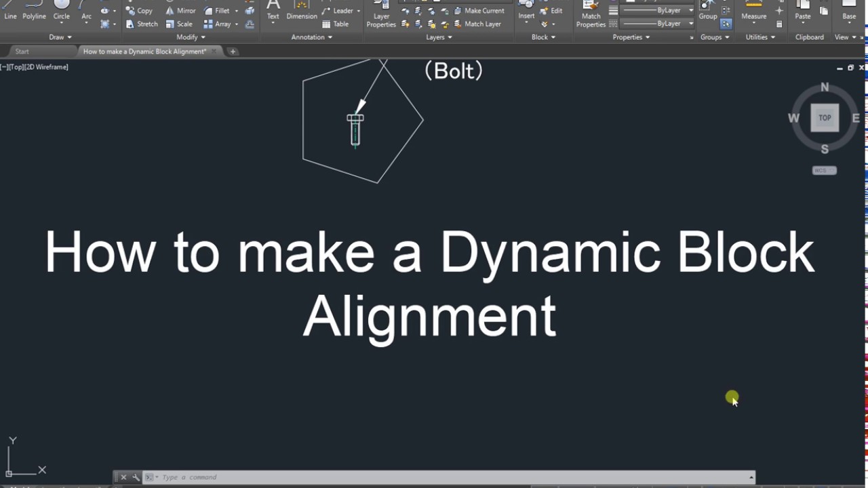Screen dimensions: 868x488
Task: Rotate view to North on ViewCube
Action: coord(825,87)
